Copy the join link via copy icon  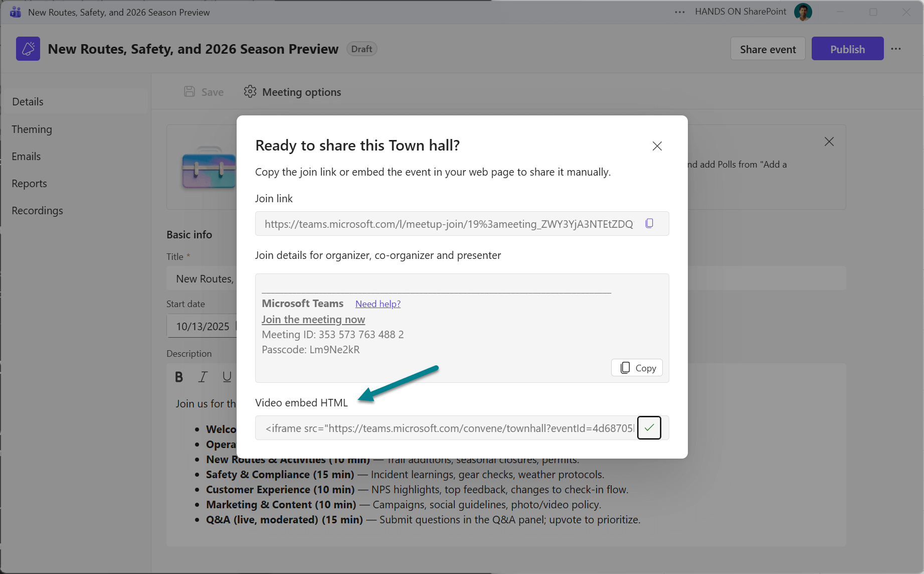coord(649,223)
